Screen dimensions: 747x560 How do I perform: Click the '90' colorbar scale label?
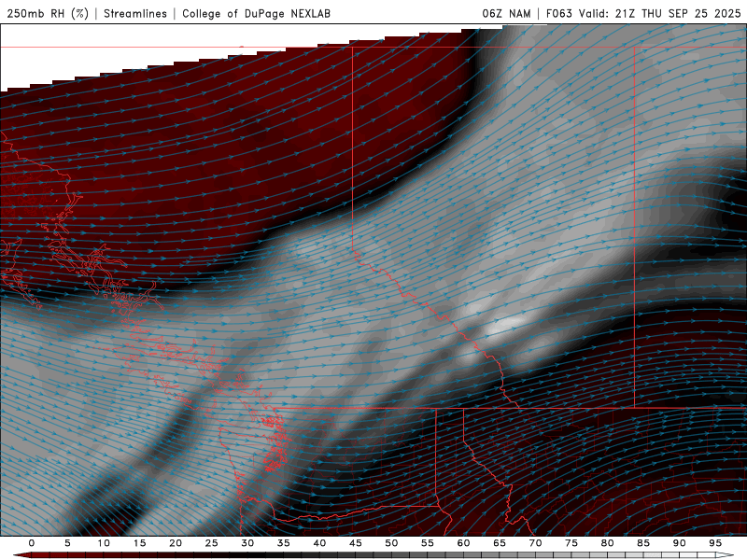pyautogui.click(x=679, y=543)
